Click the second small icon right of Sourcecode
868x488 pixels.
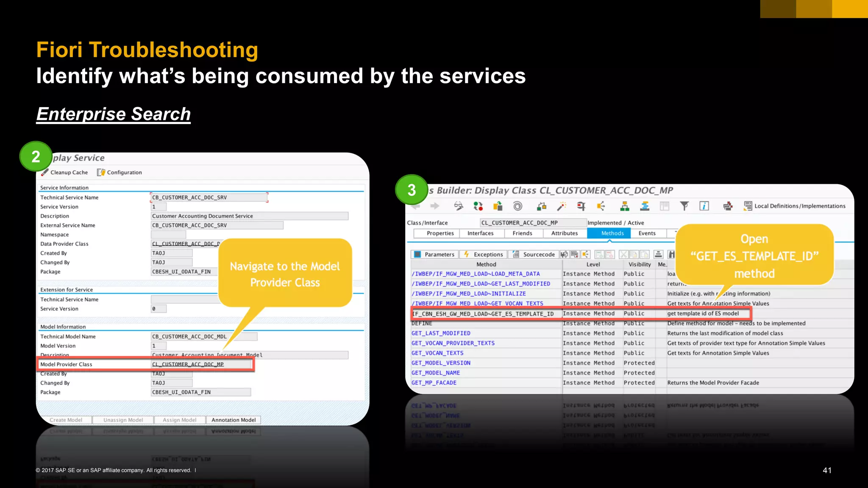575,254
